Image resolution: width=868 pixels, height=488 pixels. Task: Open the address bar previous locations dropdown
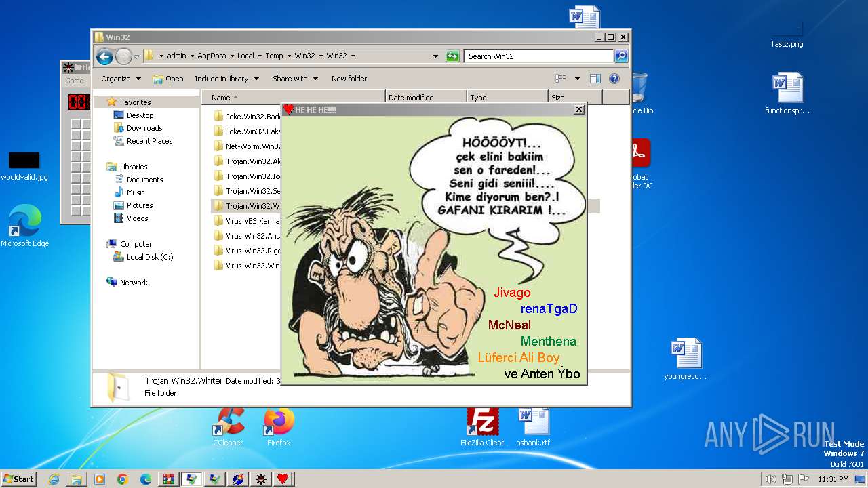point(435,56)
